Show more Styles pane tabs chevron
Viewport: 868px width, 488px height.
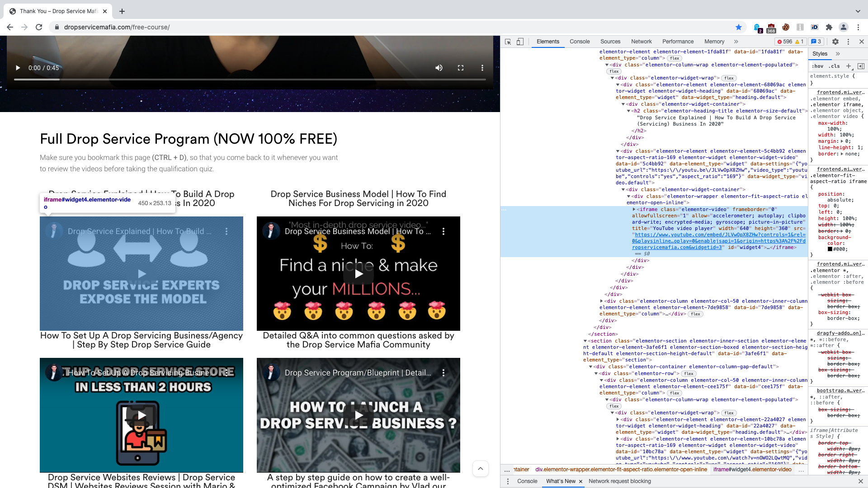[838, 54]
